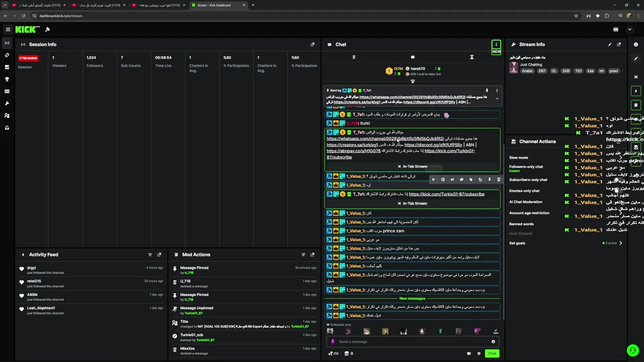Open Slow mode channel action
The width and height of the screenshot is (644, 362).
[519, 158]
